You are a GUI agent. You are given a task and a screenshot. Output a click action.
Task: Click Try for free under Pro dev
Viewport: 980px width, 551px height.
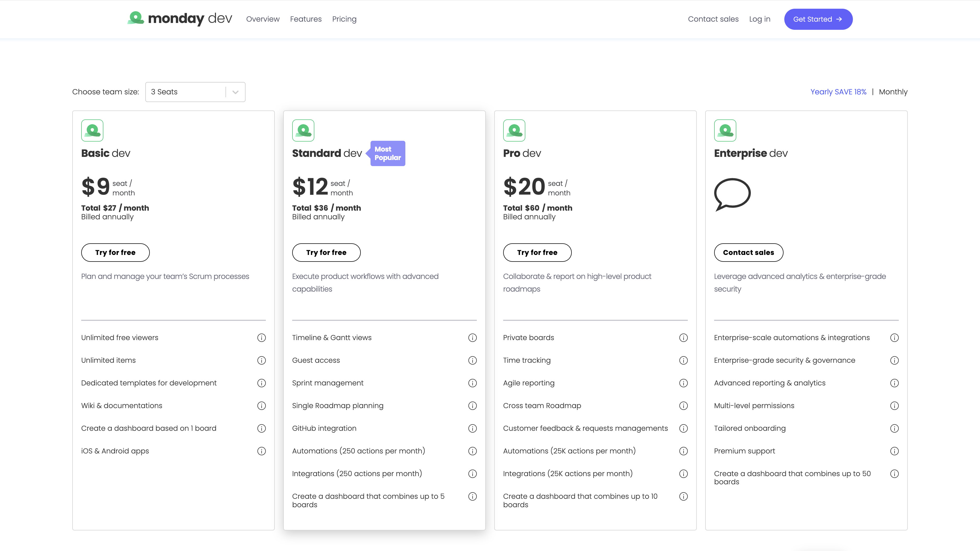pyautogui.click(x=537, y=252)
